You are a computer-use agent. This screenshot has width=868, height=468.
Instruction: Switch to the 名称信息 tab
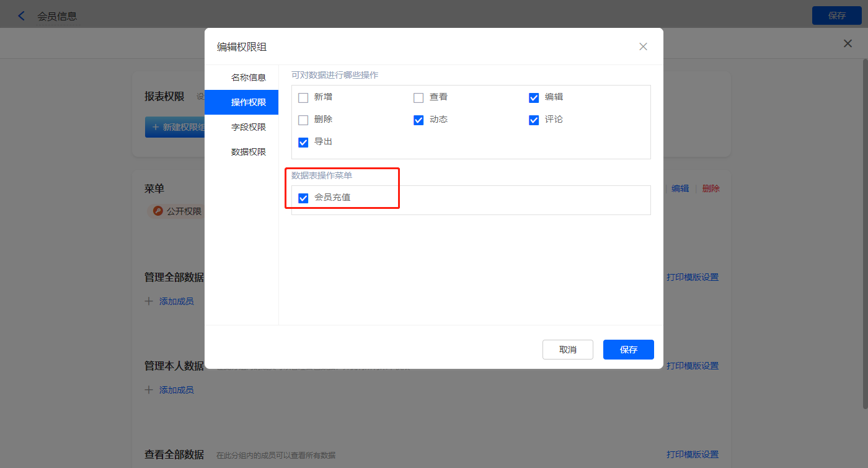pyautogui.click(x=248, y=77)
